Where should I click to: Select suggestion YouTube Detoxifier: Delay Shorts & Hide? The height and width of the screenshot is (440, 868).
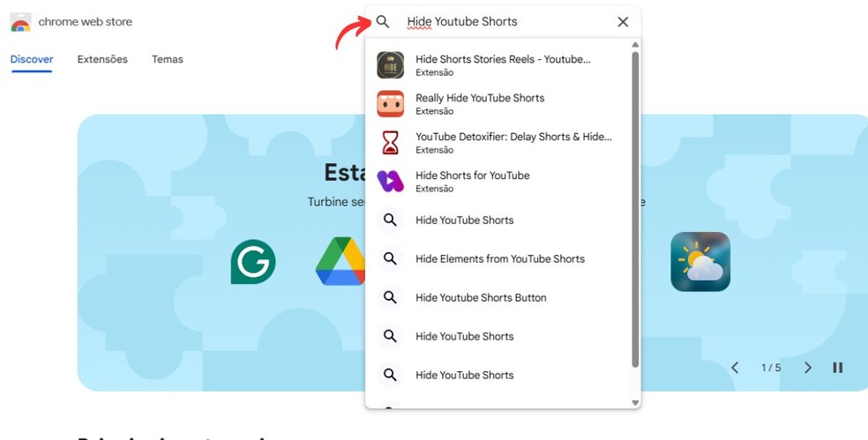click(x=498, y=143)
